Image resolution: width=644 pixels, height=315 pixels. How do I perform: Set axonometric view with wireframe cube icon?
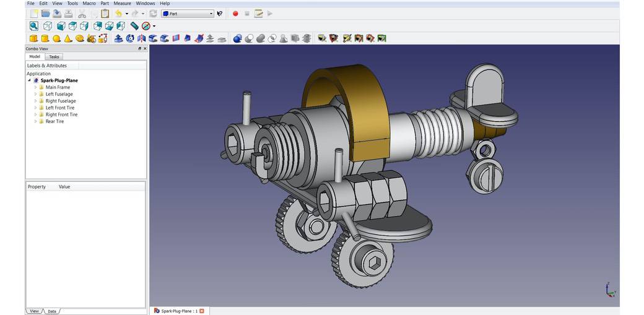pyautogui.click(x=48, y=26)
